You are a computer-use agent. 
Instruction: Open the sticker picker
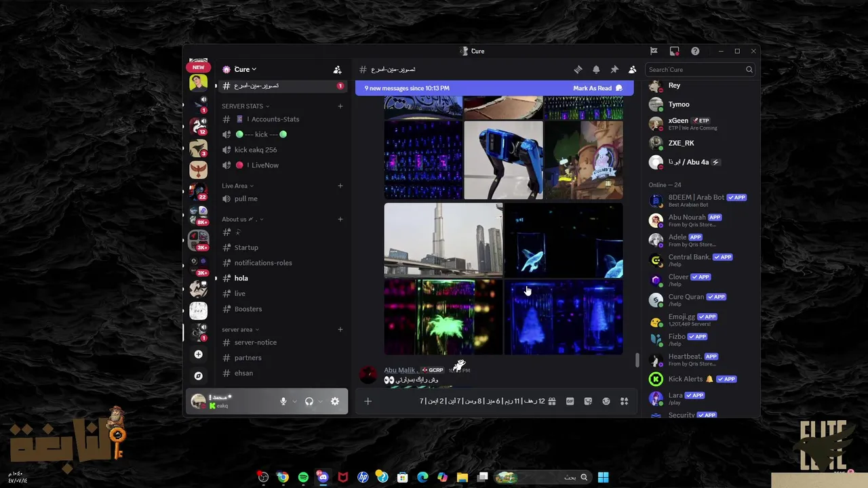pos(588,401)
